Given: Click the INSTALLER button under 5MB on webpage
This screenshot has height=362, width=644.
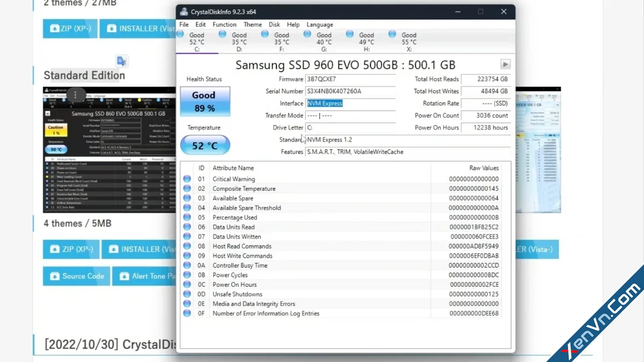Looking at the screenshot, I should 139,249.
